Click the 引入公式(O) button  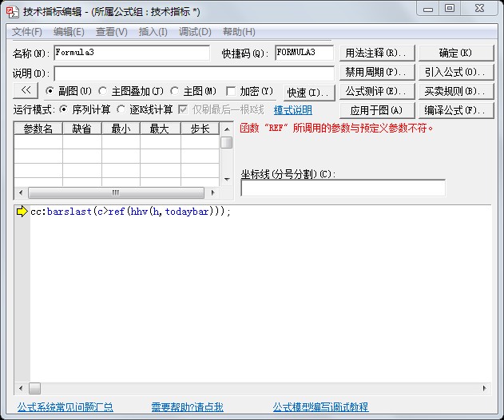point(456,72)
